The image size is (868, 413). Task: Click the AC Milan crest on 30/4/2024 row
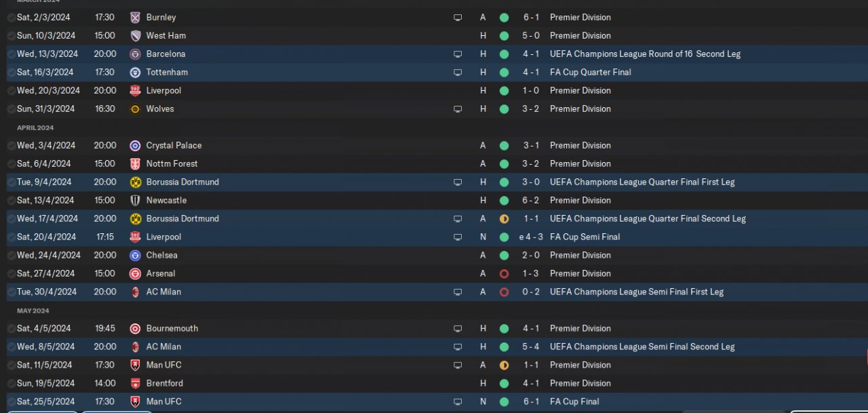tap(135, 292)
